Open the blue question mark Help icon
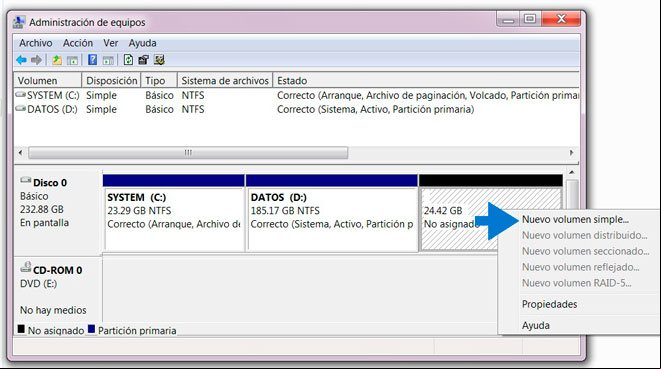 (x=92, y=60)
